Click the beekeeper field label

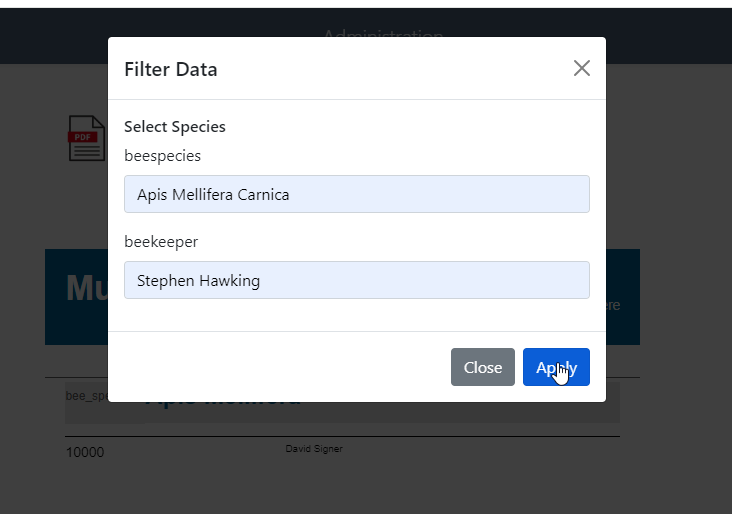(x=161, y=242)
